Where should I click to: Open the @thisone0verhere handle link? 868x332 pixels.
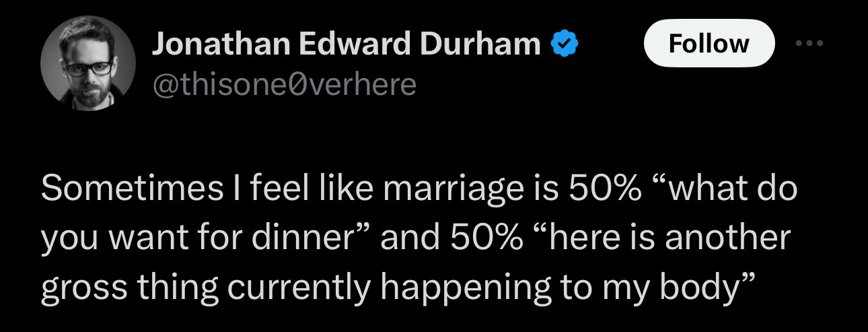click(x=284, y=86)
